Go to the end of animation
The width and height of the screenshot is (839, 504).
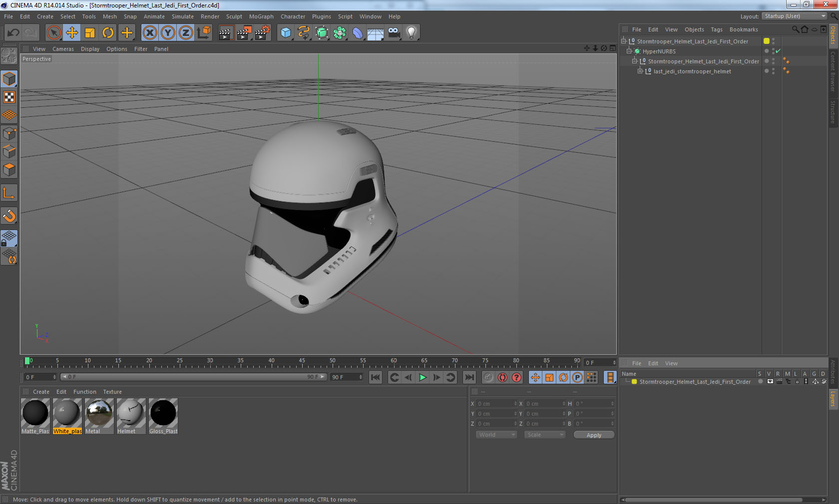pos(469,377)
